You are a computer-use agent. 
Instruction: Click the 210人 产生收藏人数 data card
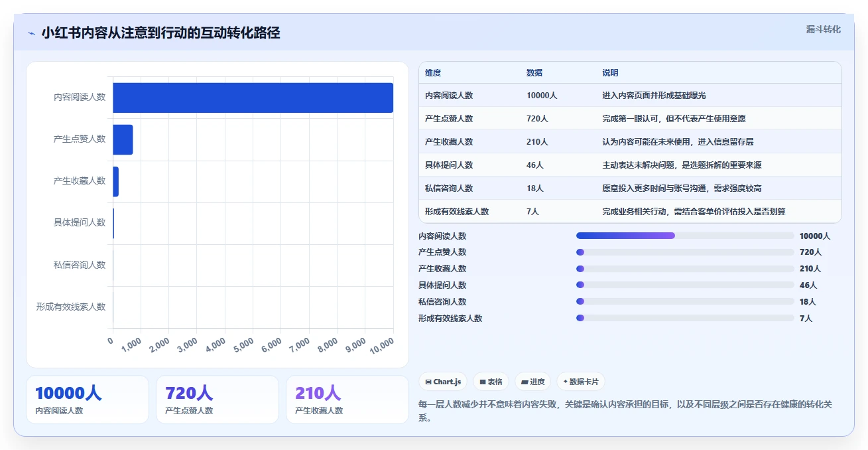click(347, 400)
